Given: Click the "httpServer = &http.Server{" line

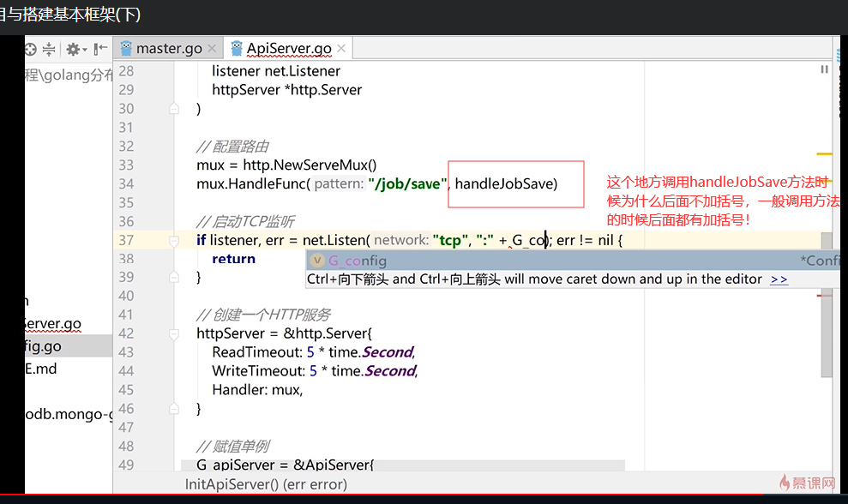Looking at the screenshot, I should coord(285,333).
